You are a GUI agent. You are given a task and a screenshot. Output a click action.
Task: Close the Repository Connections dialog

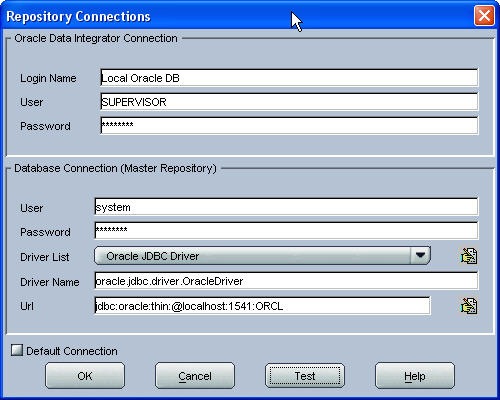484,15
